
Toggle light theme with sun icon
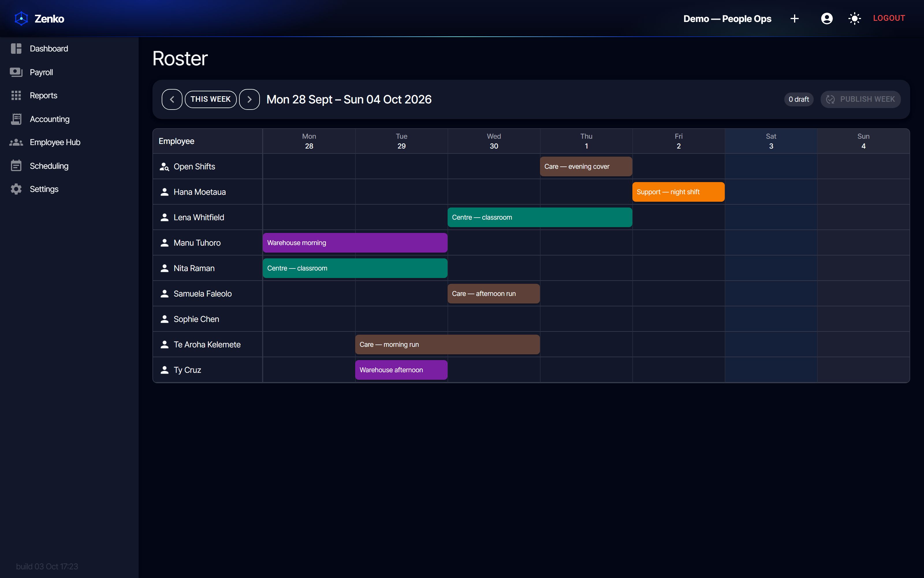[854, 18]
